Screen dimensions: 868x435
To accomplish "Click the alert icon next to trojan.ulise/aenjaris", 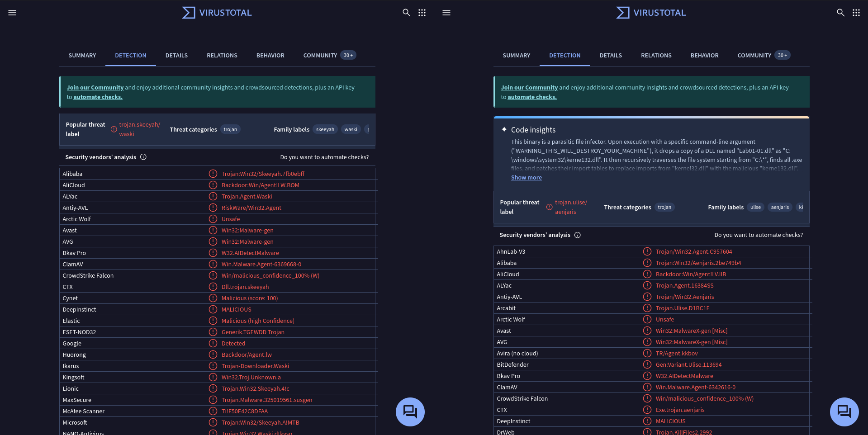I will click(549, 207).
